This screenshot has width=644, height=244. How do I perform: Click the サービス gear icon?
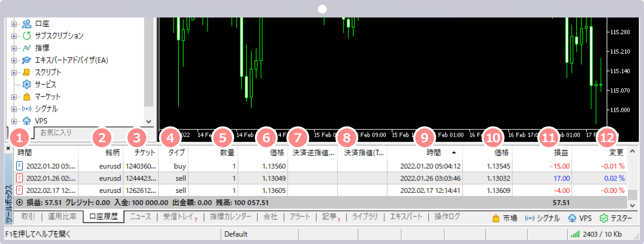tap(26, 84)
